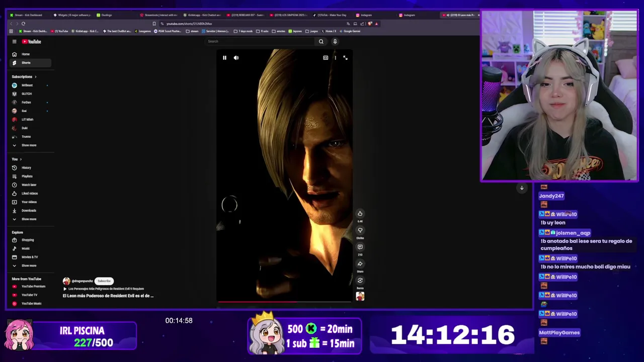Screen dimensions: 644x362
Task: Open YouTube TV link
Action: (30, 295)
